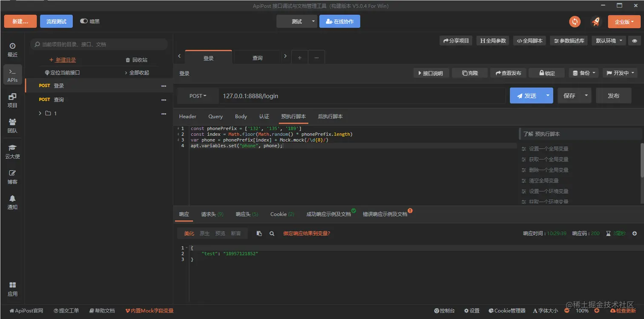
Task: Open more options for folder 1
Action: (164, 114)
